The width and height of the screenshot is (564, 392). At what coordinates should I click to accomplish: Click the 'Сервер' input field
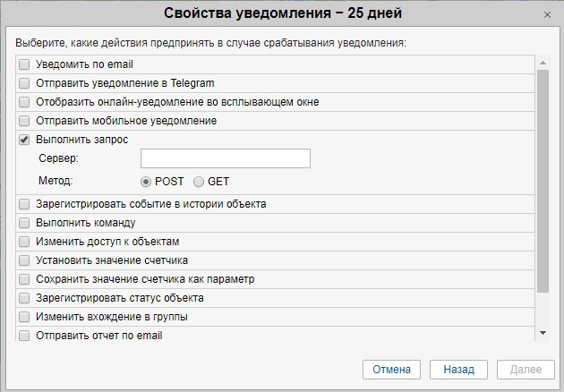[x=225, y=158]
